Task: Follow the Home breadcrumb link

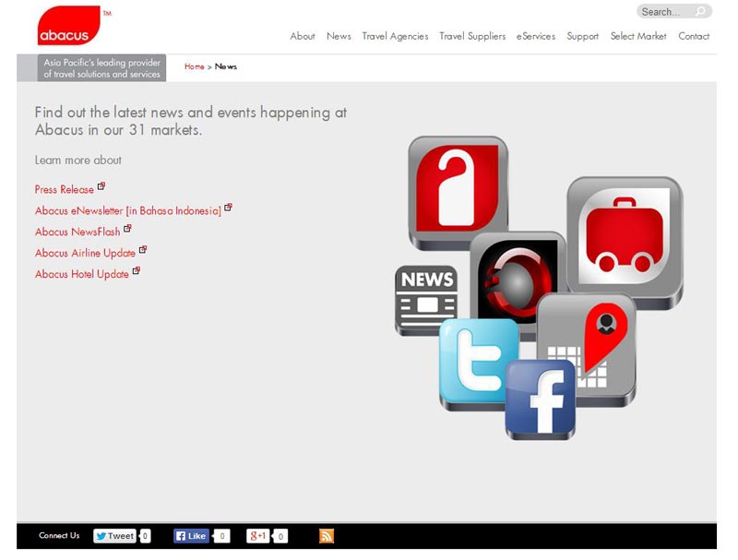Action: click(195, 66)
